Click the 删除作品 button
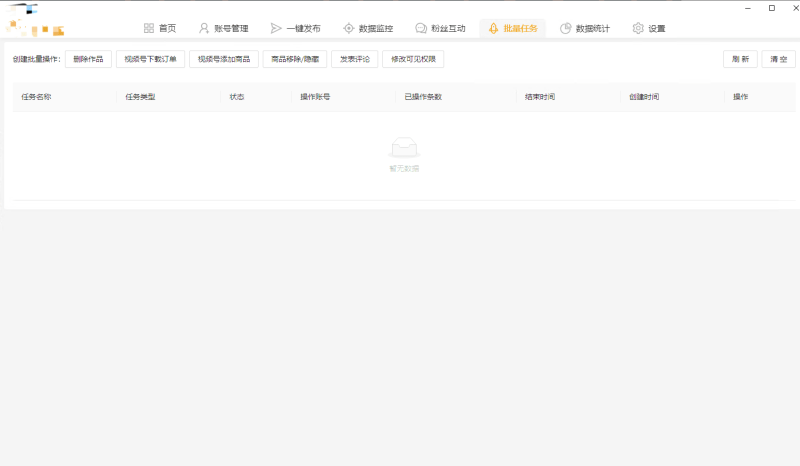Viewport: 800px width, 466px height. [x=88, y=59]
